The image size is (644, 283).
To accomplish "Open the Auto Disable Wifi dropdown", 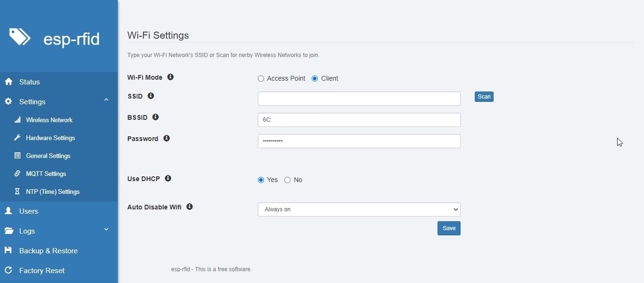I will pyautogui.click(x=359, y=209).
